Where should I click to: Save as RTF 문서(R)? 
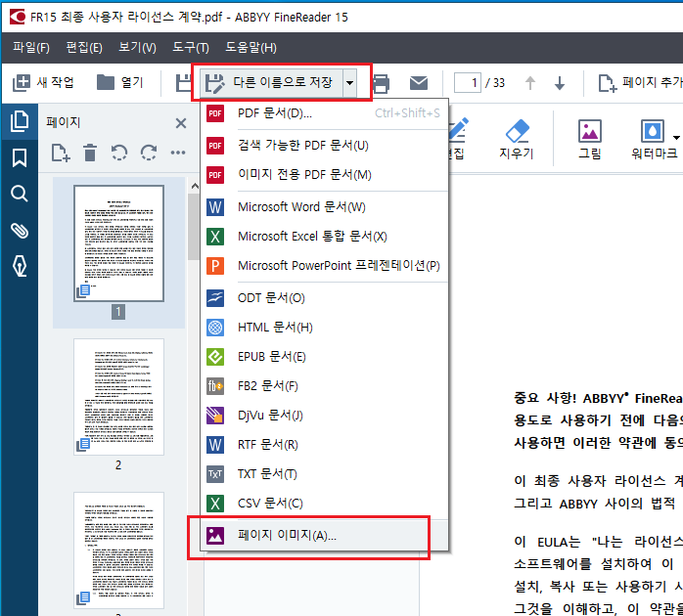tap(325, 445)
